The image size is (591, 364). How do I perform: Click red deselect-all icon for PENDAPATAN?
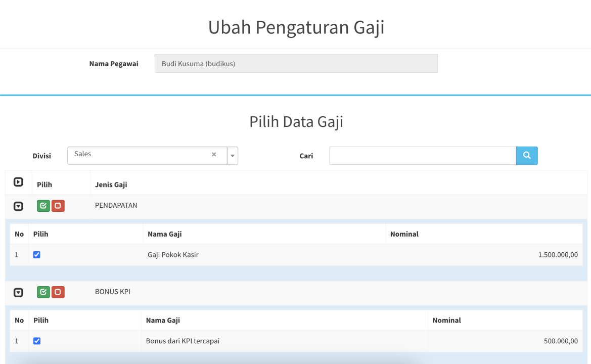coord(58,206)
